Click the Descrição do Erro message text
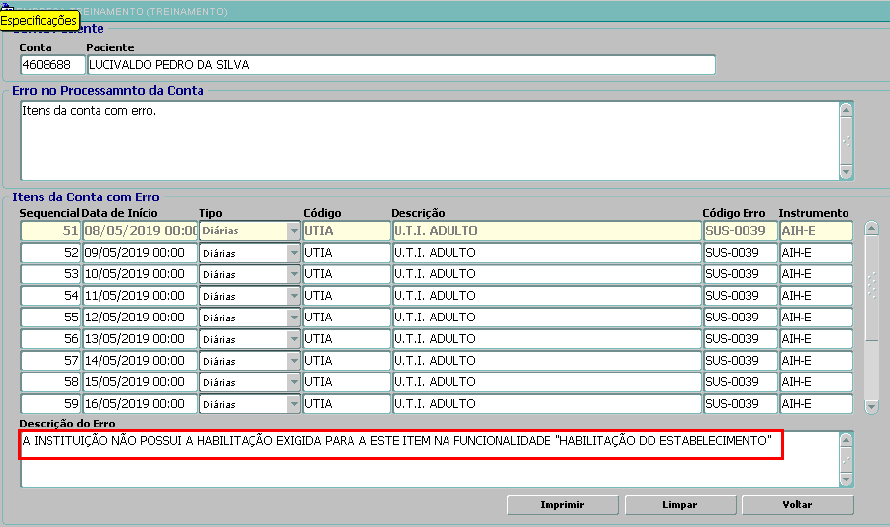This screenshot has width=890, height=527. 397,441
